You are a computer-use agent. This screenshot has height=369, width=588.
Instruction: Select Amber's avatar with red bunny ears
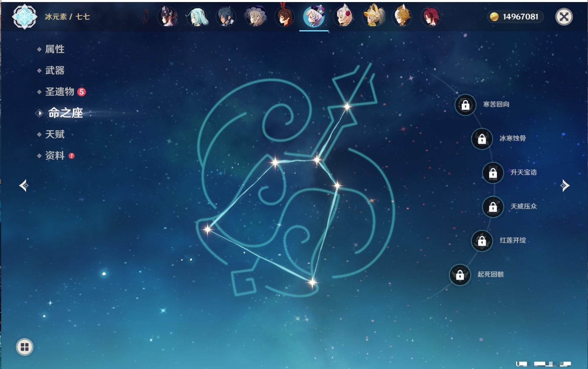tap(285, 17)
